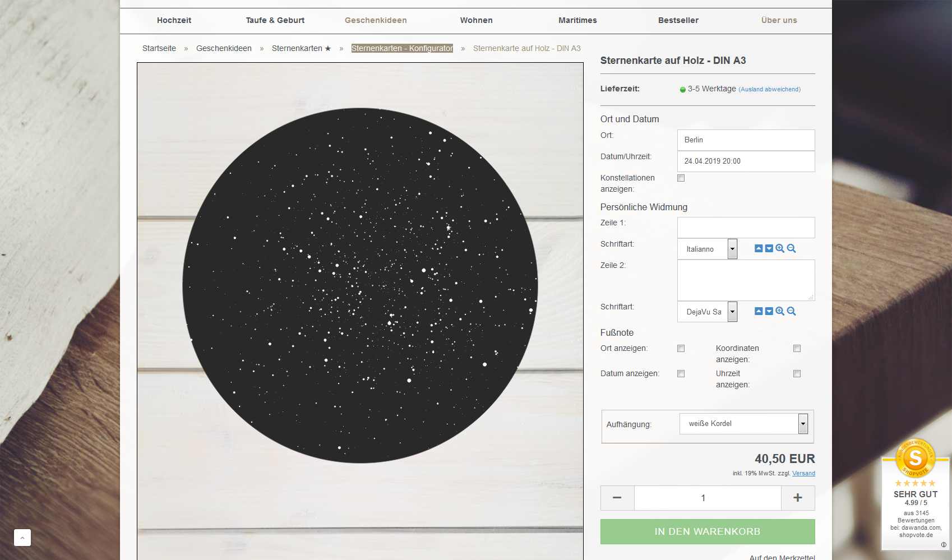Image resolution: width=952 pixels, height=560 pixels.
Task: Move Zeile 1 text up with arrow
Action: point(759,248)
